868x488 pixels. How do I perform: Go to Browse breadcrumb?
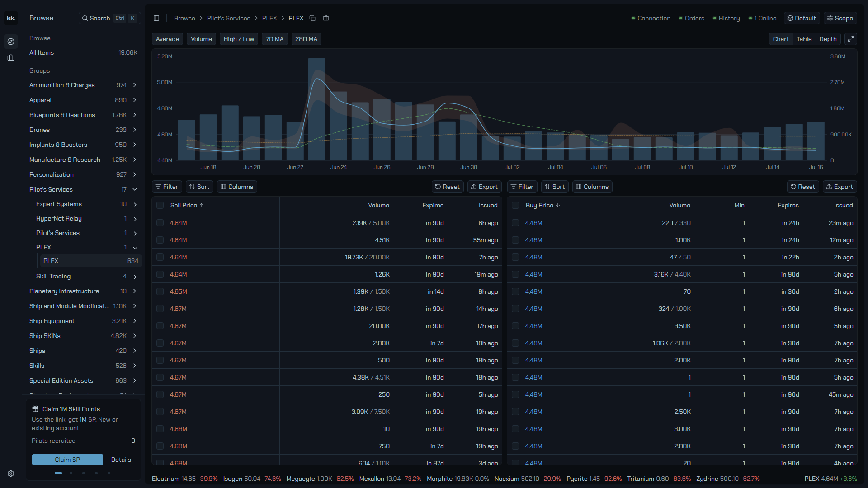pos(184,18)
